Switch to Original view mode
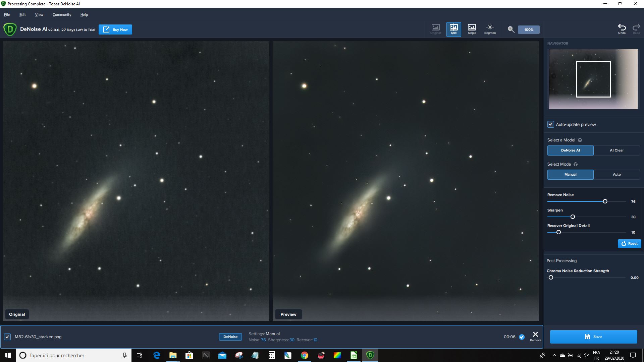644x362 pixels. (435, 29)
